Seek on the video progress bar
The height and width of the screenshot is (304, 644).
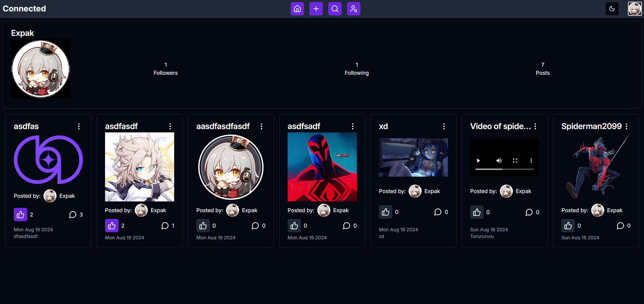(505, 169)
